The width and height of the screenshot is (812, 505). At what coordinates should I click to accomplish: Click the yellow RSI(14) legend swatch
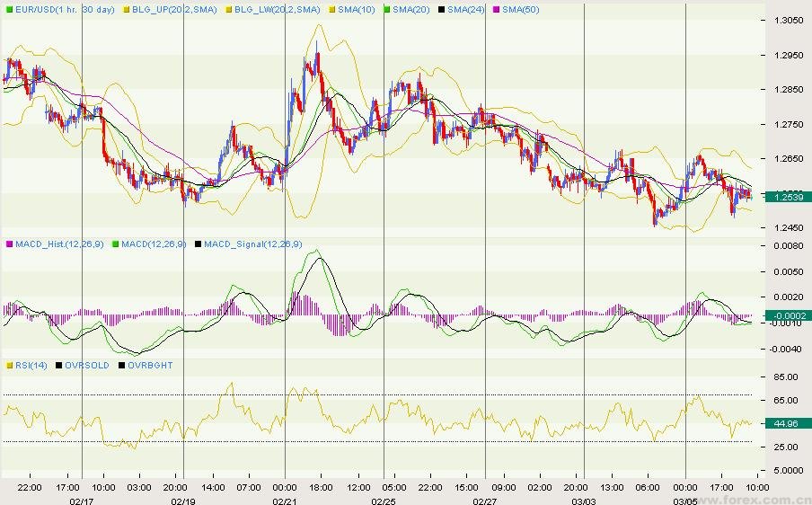(x=9, y=365)
